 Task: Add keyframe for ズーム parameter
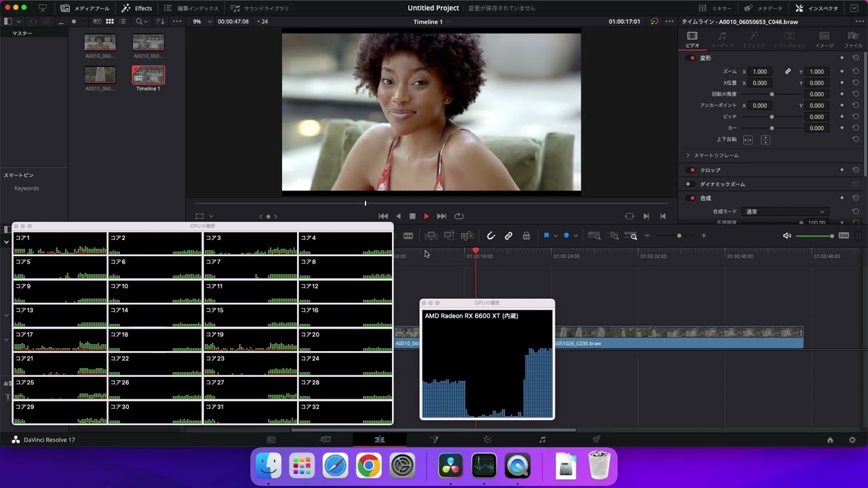842,71
